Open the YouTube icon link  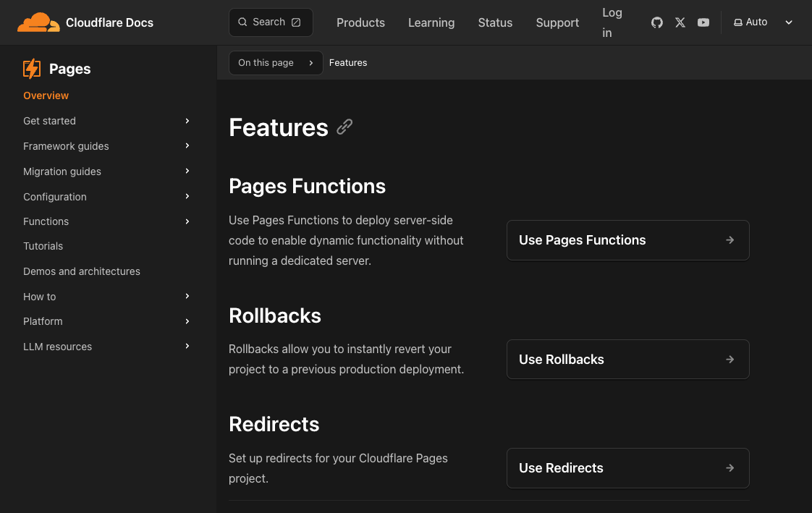[x=703, y=22]
